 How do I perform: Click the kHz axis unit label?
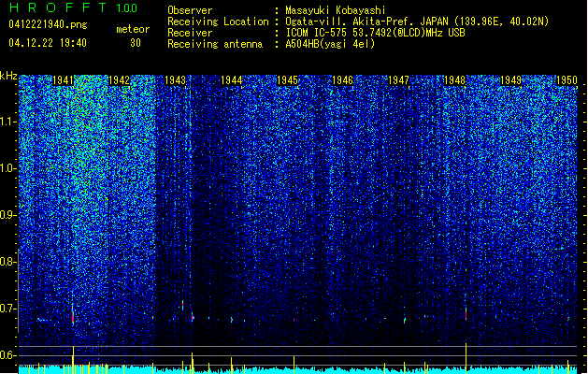(x=8, y=76)
